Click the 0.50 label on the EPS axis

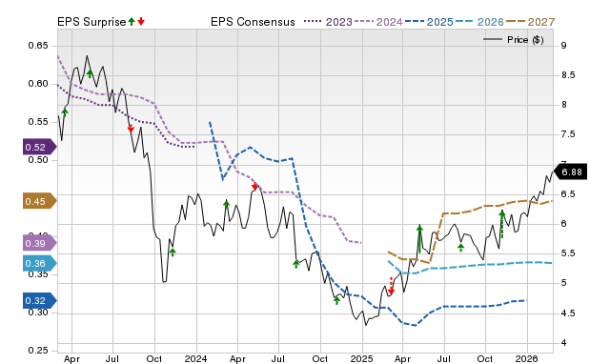38,160
